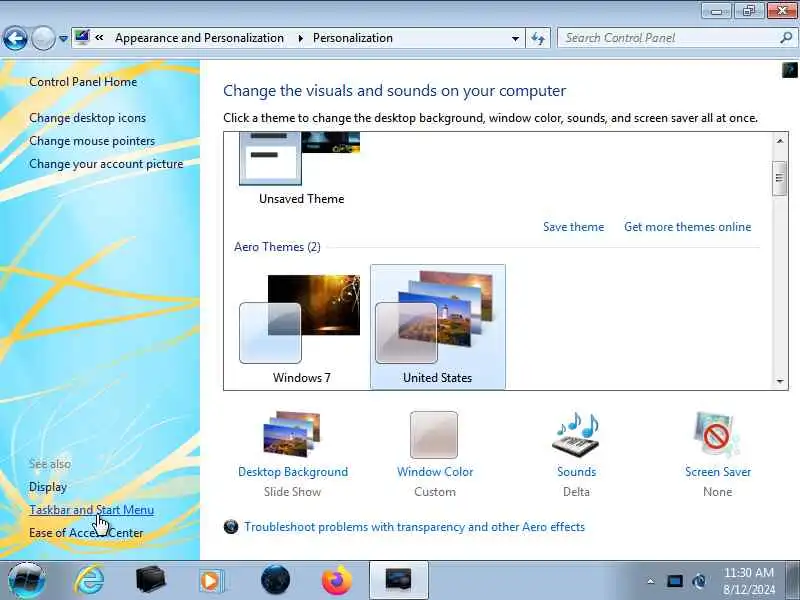Image resolution: width=800 pixels, height=600 pixels.
Task: Click the double chevron in address bar
Action: coord(99,37)
